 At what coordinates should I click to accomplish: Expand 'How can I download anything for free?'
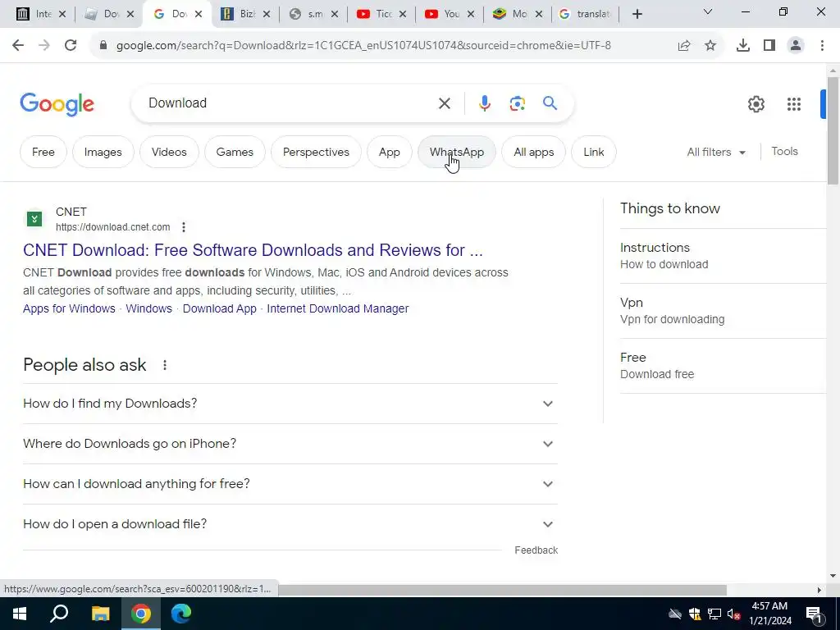click(x=290, y=484)
